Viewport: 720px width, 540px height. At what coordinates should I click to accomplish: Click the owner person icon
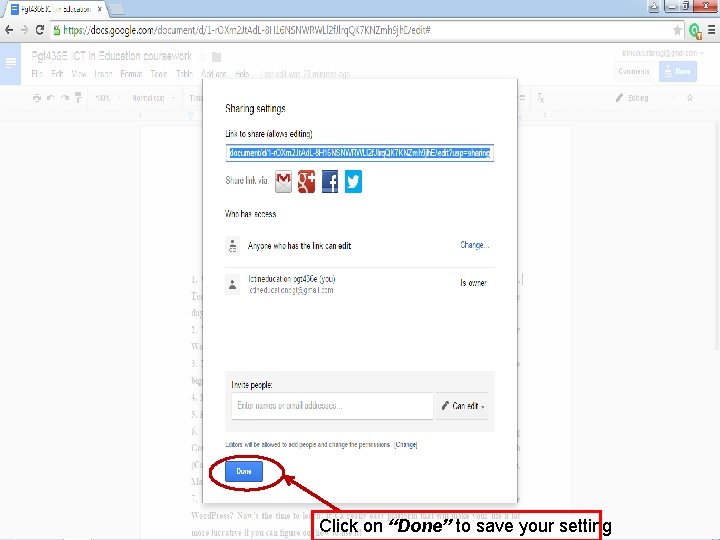pos(233,285)
